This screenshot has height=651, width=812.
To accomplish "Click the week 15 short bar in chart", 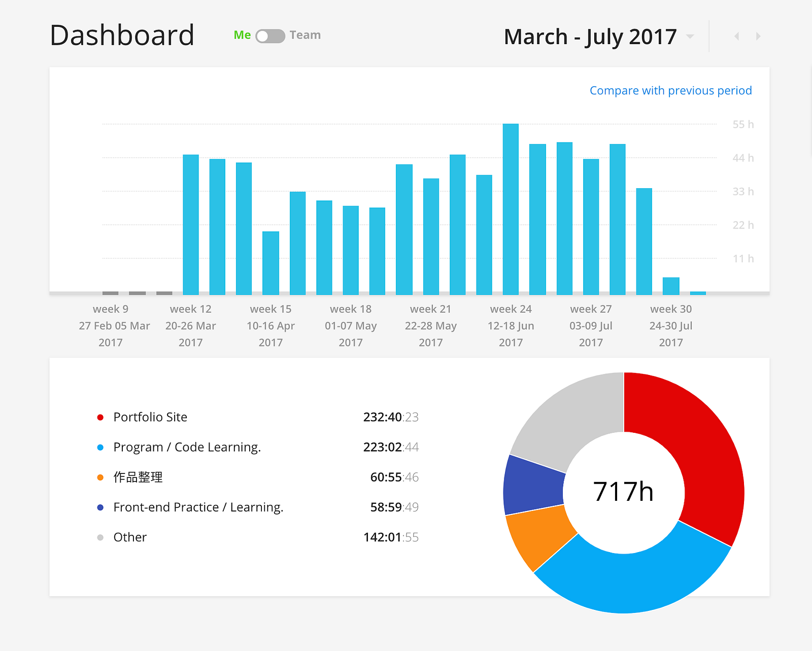I will pyautogui.click(x=270, y=263).
